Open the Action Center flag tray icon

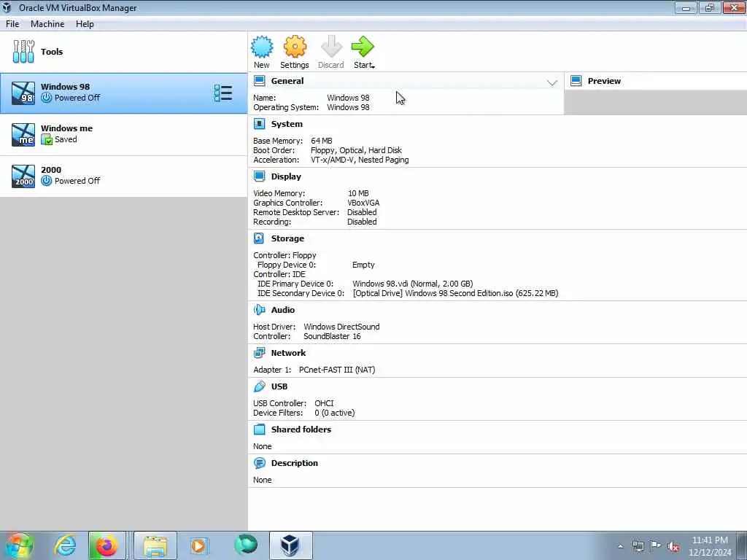click(656, 546)
